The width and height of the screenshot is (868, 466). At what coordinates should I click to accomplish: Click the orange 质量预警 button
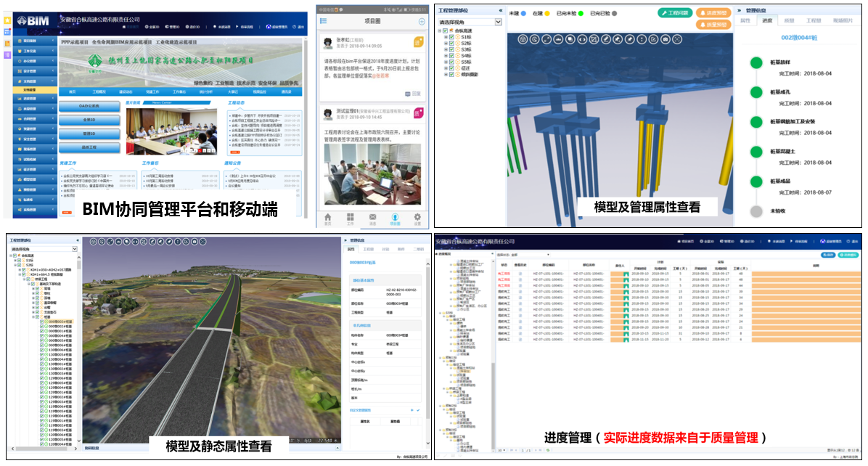pos(714,25)
